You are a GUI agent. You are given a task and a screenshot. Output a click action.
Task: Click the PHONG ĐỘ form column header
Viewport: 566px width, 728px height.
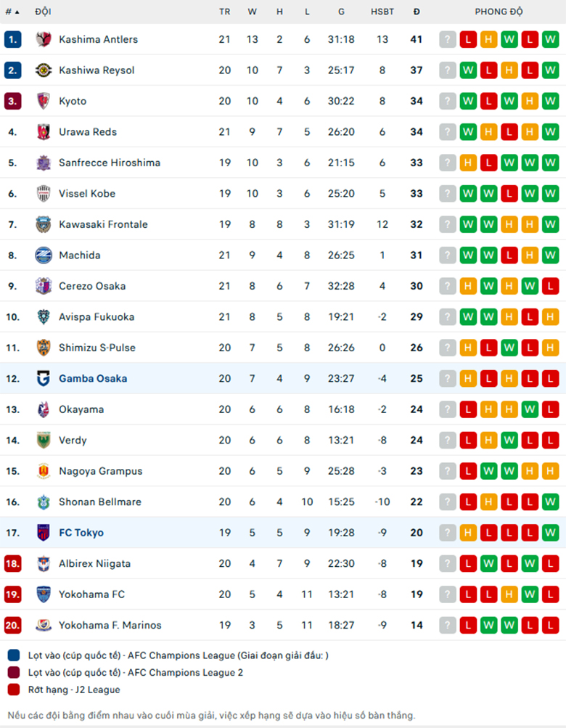[499, 12]
